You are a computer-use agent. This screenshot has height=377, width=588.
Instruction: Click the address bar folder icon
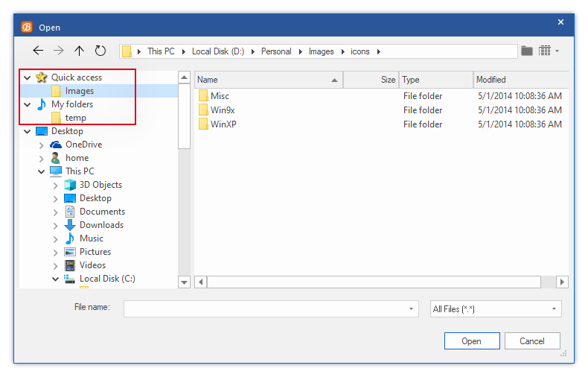pyautogui.click(x=127, y=51)
